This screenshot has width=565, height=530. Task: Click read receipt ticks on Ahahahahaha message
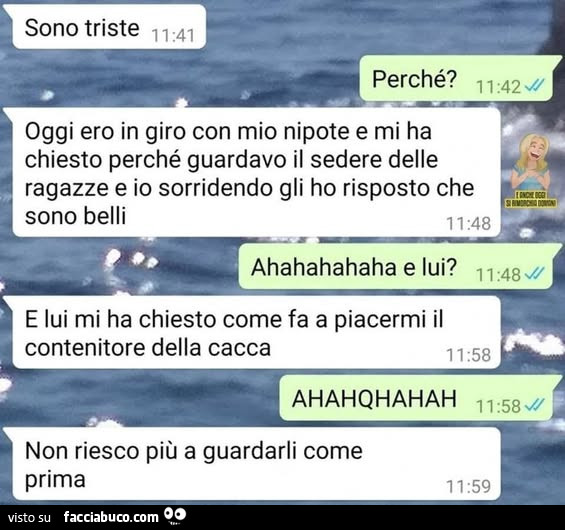pos(534,274)
